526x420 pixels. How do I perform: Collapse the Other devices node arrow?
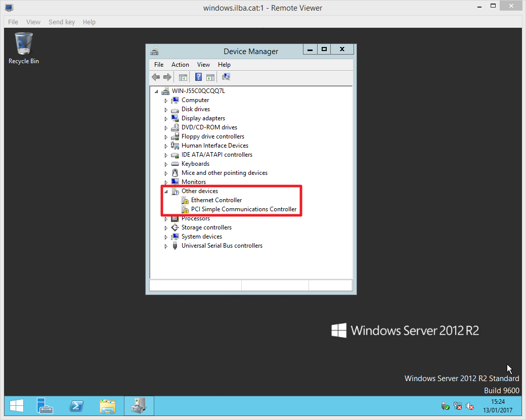[x=166, y=192]
